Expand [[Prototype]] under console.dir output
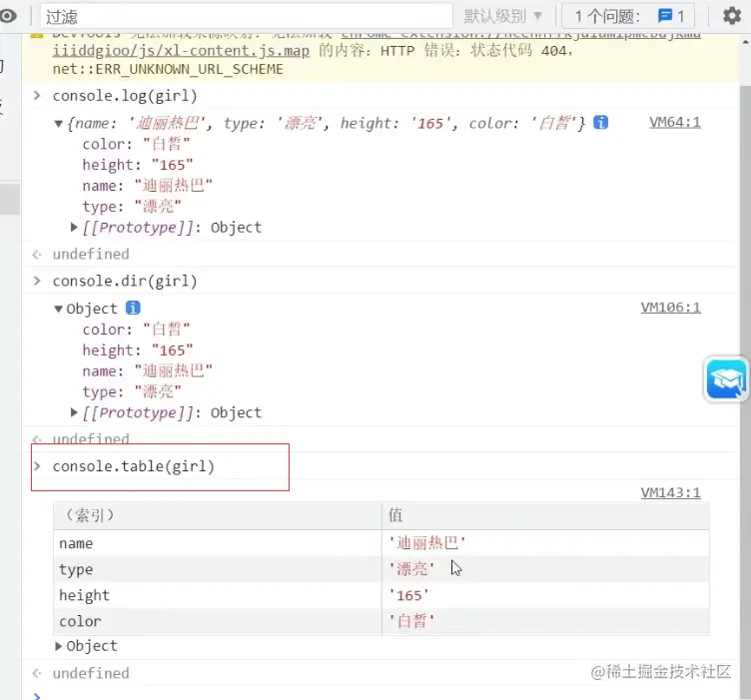Viewport: 751px width, 700px height. [x=74, y=412]
